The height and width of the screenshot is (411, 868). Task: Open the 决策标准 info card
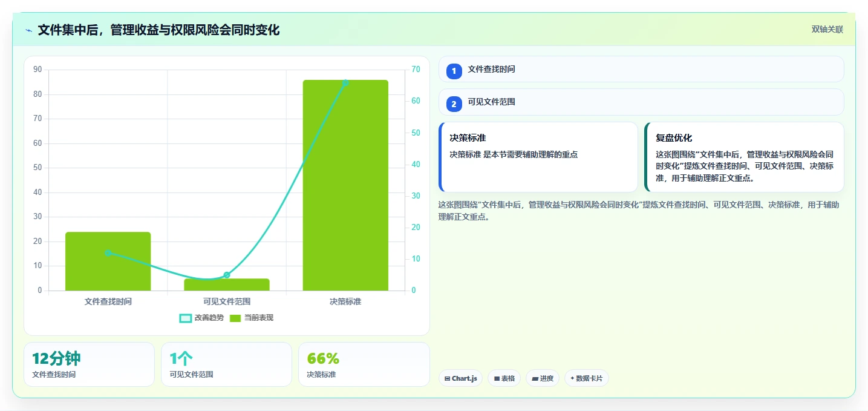[538, 157]
